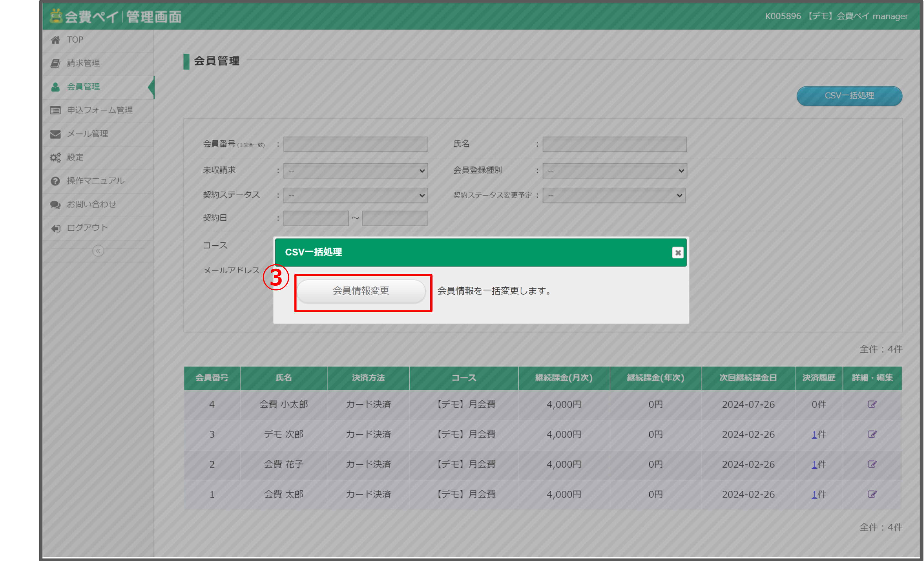This screenshot has height=561, width=924.
Task: Open 決済履歴 1件 link for デモ 次郎
Action: [814, 434]
